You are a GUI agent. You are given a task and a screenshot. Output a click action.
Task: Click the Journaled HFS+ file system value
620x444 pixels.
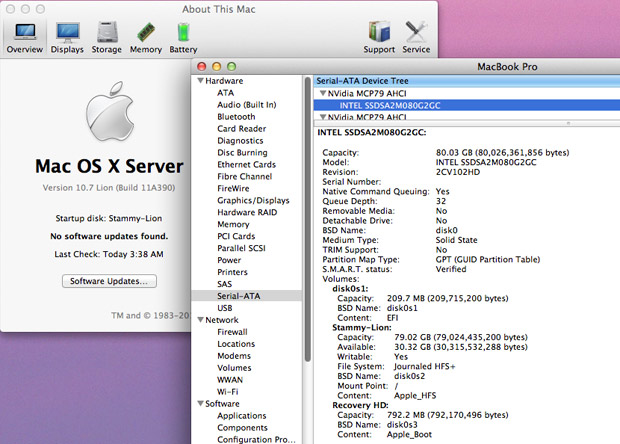point(424,367)
